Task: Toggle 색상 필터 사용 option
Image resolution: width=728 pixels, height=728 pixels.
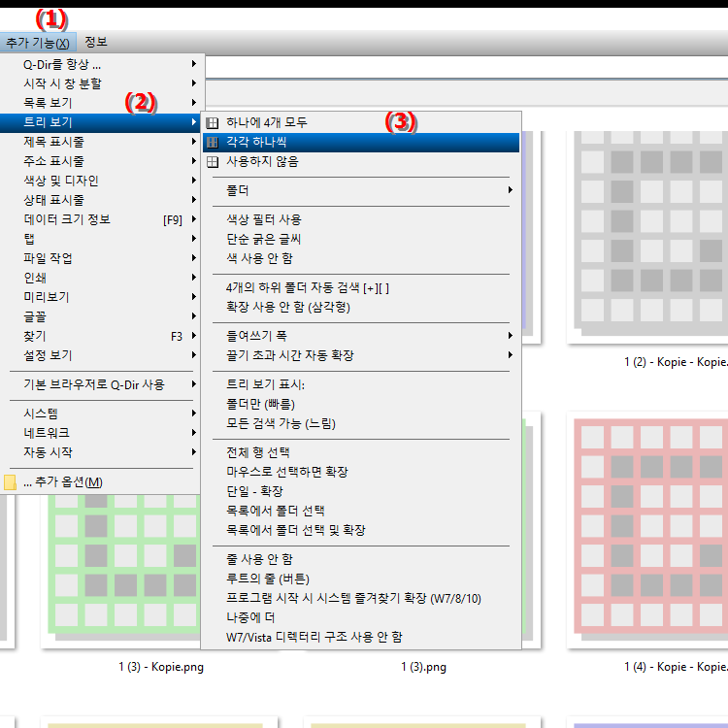Action: point(361,219)
